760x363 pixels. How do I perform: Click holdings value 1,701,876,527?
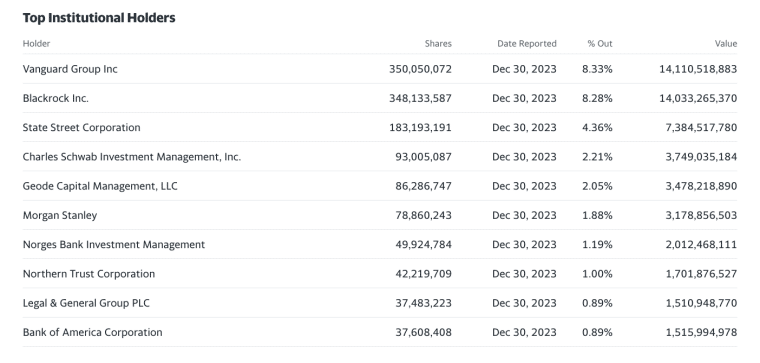click(x=701, y=274)
